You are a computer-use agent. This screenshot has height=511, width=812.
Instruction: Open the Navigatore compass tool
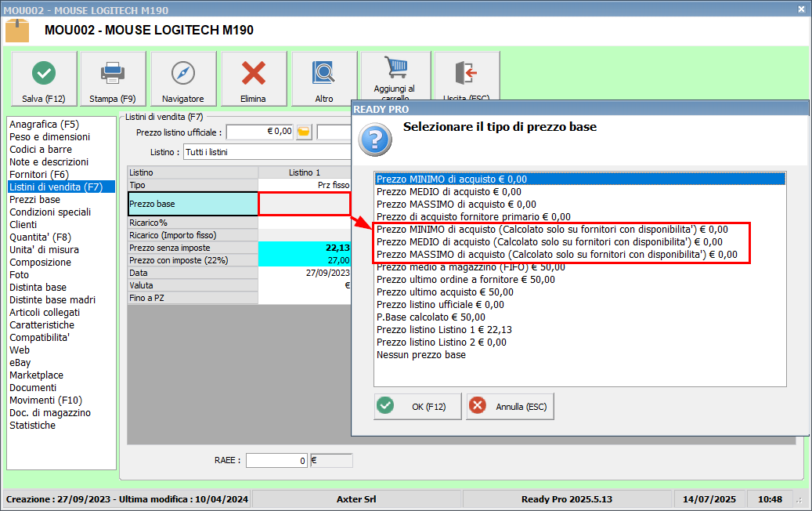(x=182, y=79)
